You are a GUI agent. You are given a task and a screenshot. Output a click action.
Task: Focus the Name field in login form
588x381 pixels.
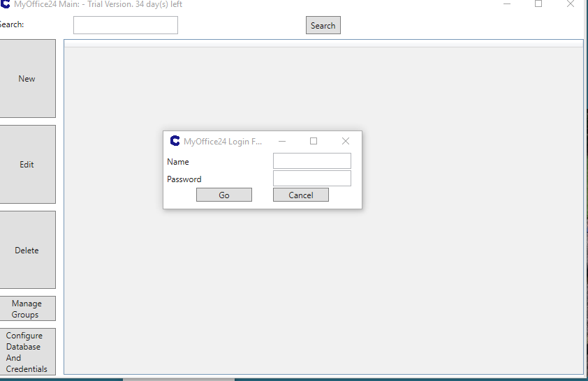point(312,160)
